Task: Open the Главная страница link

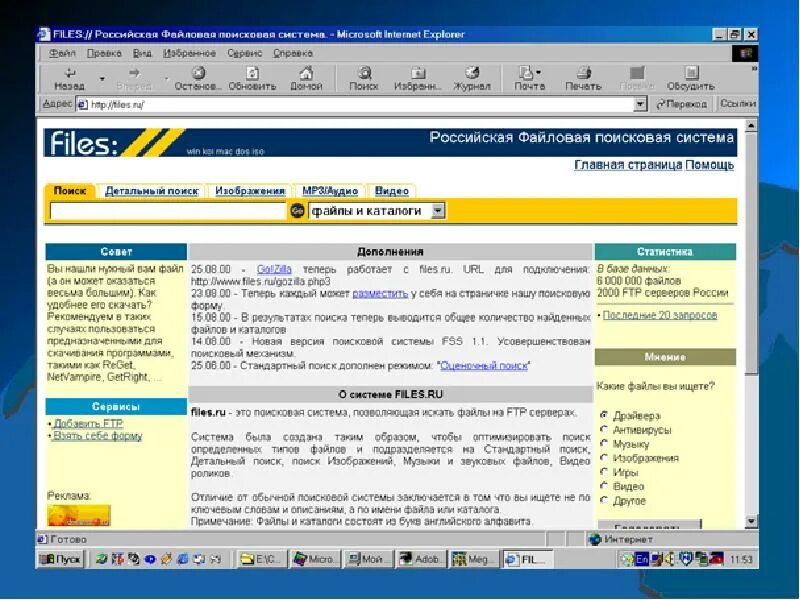Action: pos(628,165)
